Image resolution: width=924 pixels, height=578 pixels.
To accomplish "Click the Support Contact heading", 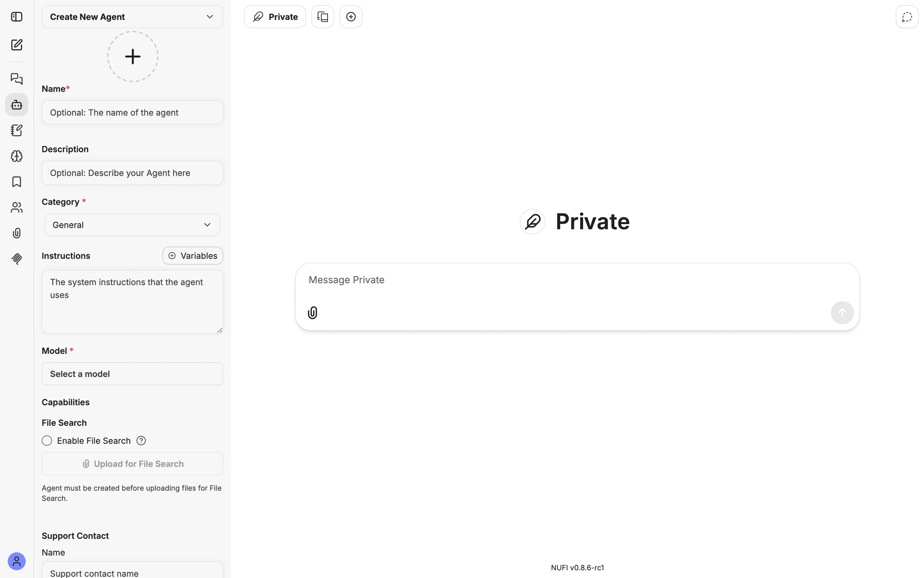I will tap(75, 536).
